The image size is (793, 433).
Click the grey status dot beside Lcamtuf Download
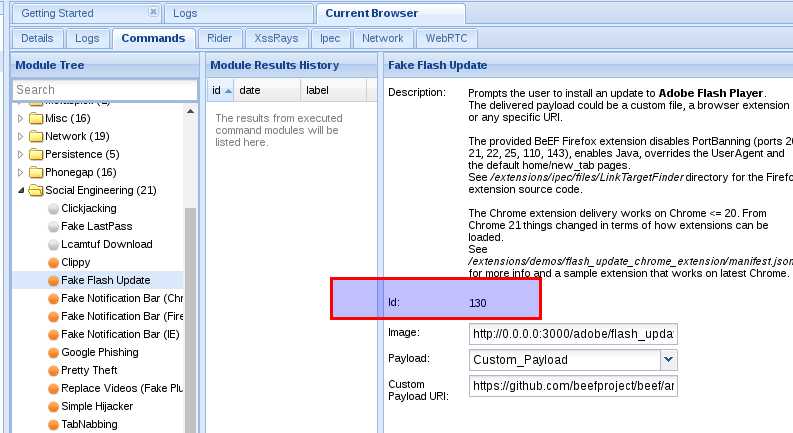tap(53, 245)
